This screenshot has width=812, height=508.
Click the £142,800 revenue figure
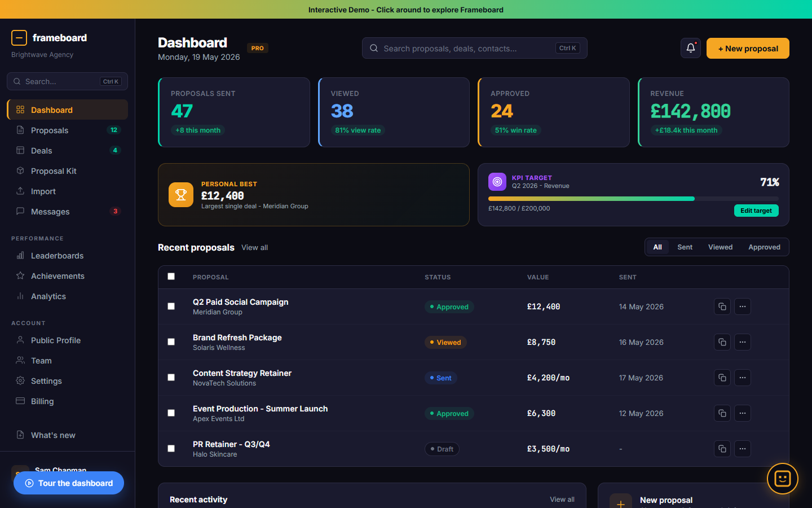point(691,111)
